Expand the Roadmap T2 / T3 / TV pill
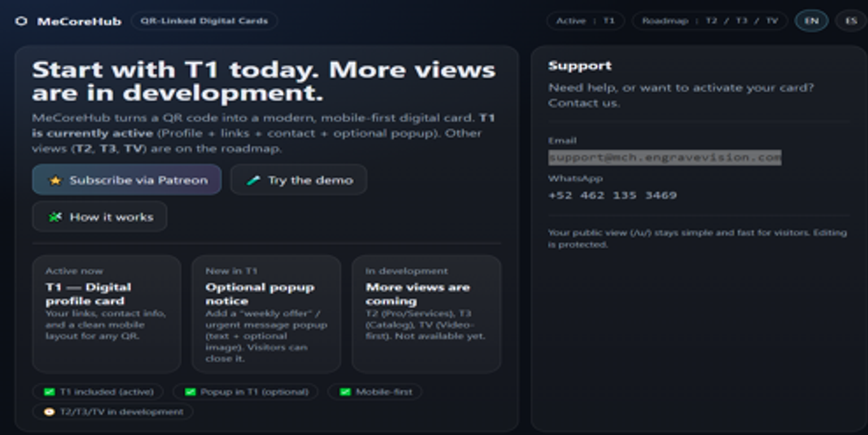 [x=711, y=20]
